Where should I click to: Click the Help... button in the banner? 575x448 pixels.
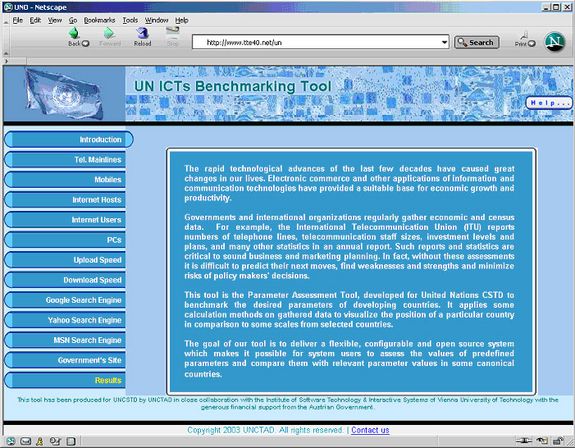[549, 103]
